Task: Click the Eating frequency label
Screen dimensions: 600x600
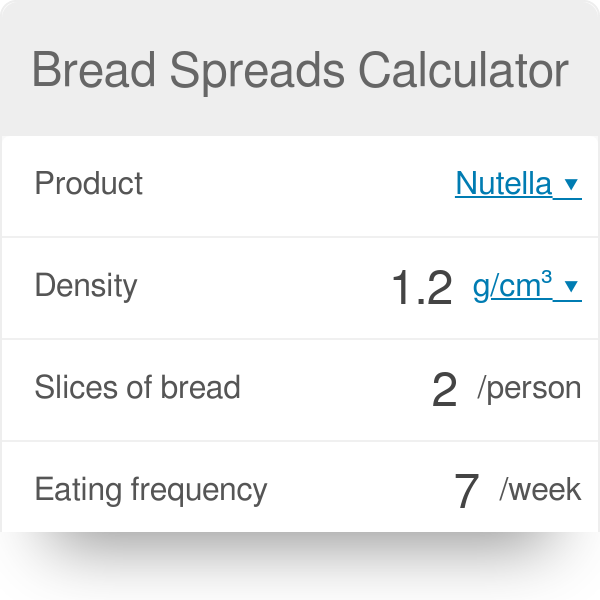Action: 150,490
